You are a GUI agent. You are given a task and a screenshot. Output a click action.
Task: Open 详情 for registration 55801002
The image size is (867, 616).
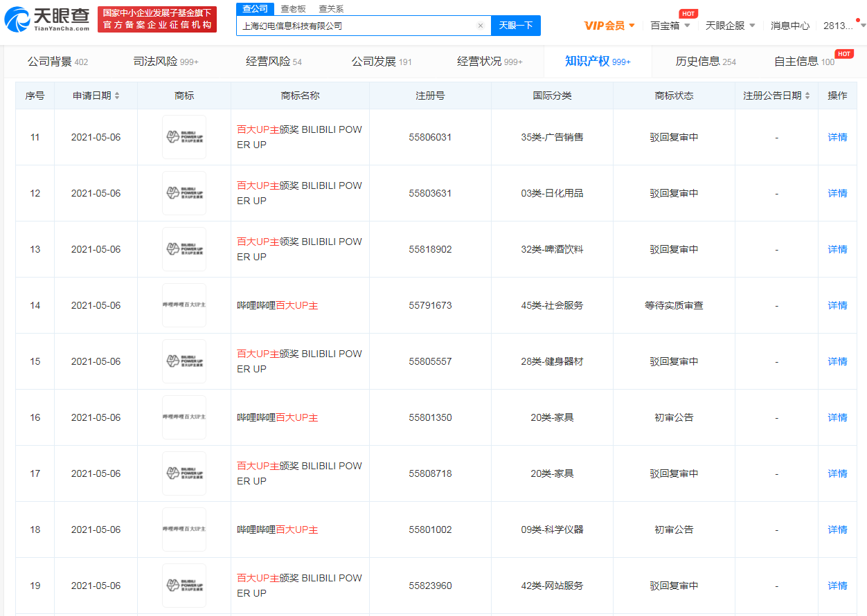(x=837, y=529)
